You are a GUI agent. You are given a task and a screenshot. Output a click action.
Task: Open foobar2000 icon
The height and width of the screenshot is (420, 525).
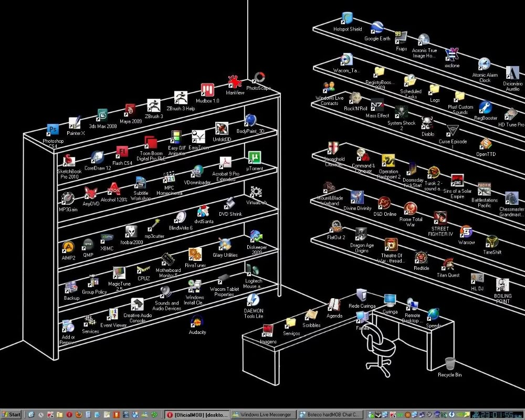(x=131, y=232)
